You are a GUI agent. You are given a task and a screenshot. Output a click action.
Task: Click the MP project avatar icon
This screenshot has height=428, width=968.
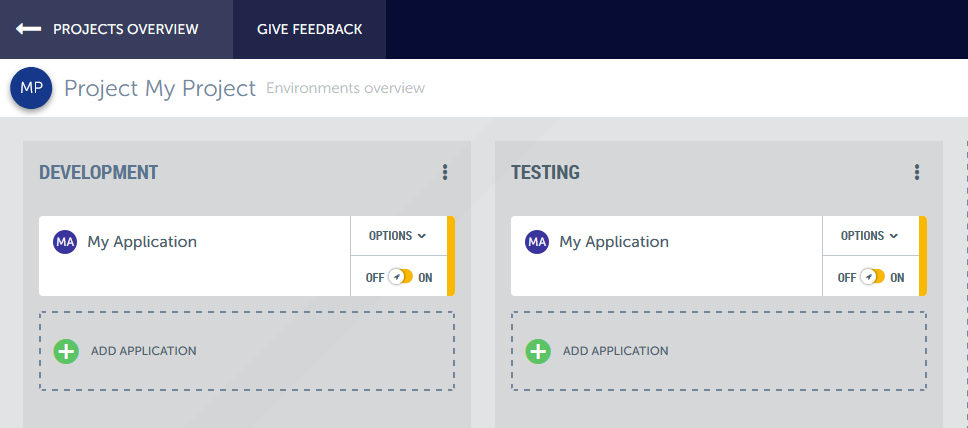coord(31,88)
